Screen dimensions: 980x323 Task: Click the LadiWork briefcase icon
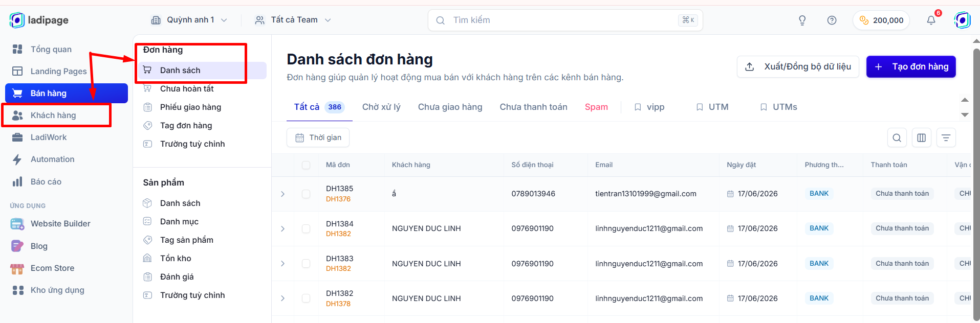click(x=17, y=137)
